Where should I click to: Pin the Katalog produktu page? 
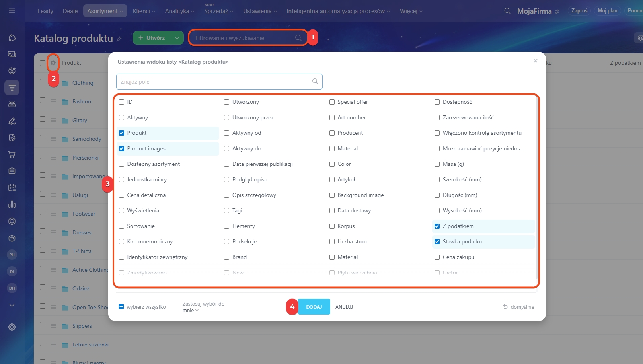(x=119, y=39)
